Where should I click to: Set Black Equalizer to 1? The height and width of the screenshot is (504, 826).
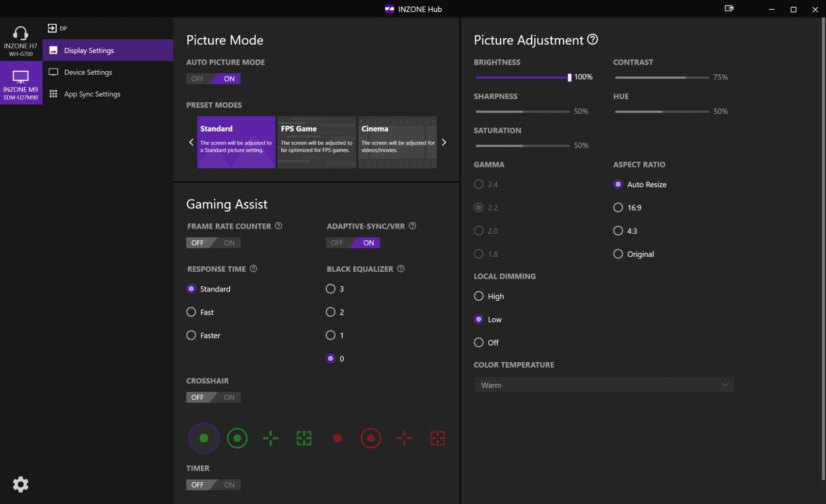(x=335, y=335)
